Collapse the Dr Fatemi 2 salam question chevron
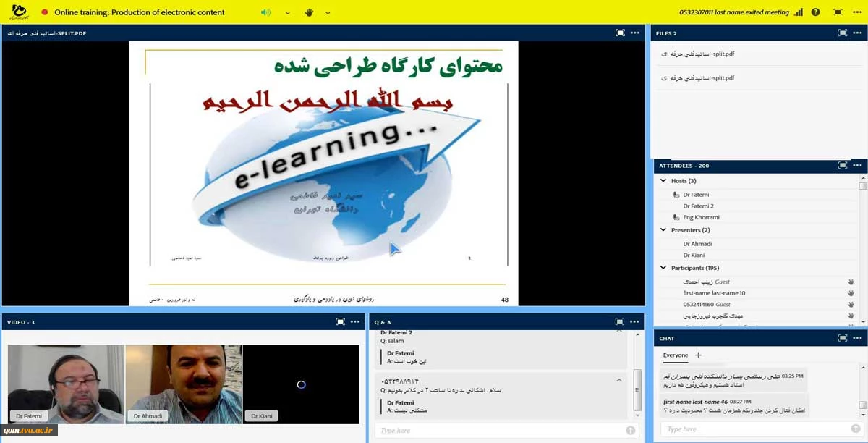 pos(619,332)
